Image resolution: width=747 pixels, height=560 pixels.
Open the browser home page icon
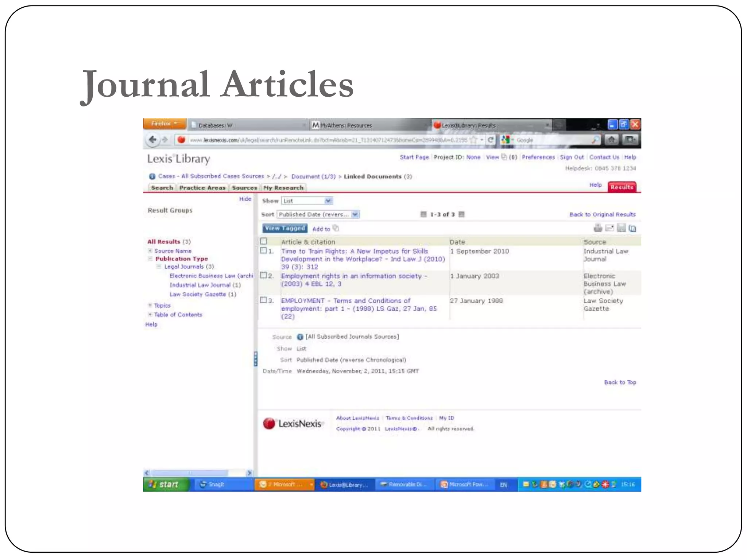612,140
